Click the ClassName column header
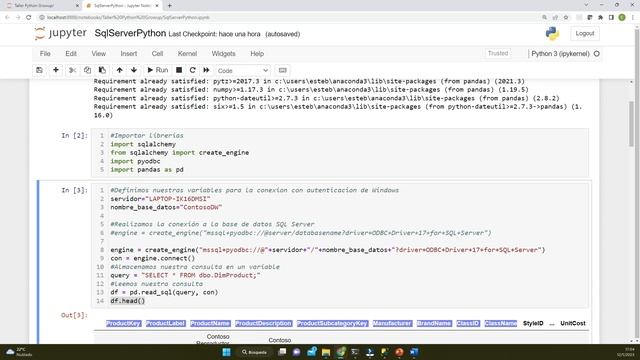The width and height of the screenshot is (640, 360). tap(500, 323)
